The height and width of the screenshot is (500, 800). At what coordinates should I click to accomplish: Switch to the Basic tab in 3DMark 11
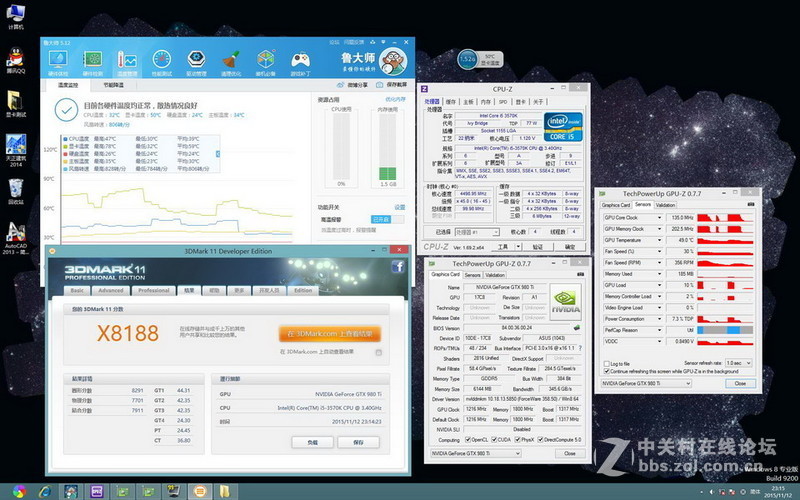pyautogui.click(x=77, y=290)
